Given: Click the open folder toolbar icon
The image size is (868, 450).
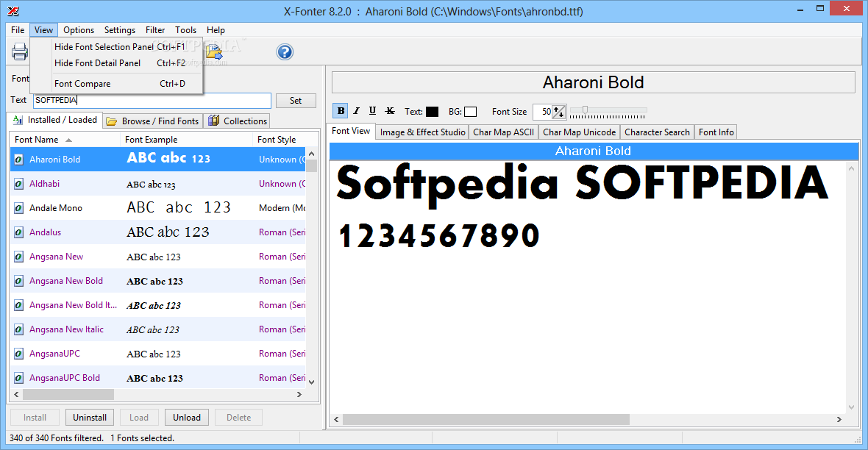Looking at the screenshot, I should pos(214,52).
